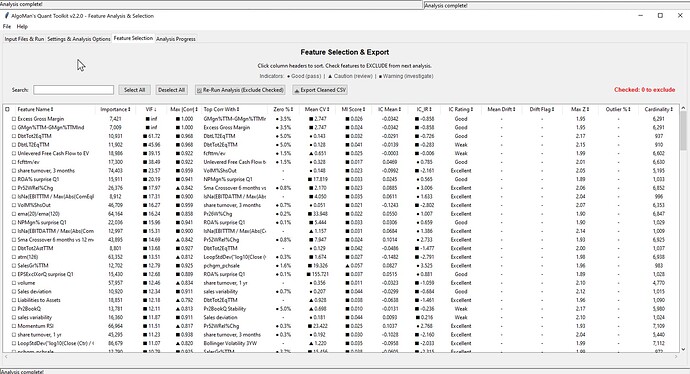Sort by the Max Z column header
690x374 pixels.
[x=581, y=109]
